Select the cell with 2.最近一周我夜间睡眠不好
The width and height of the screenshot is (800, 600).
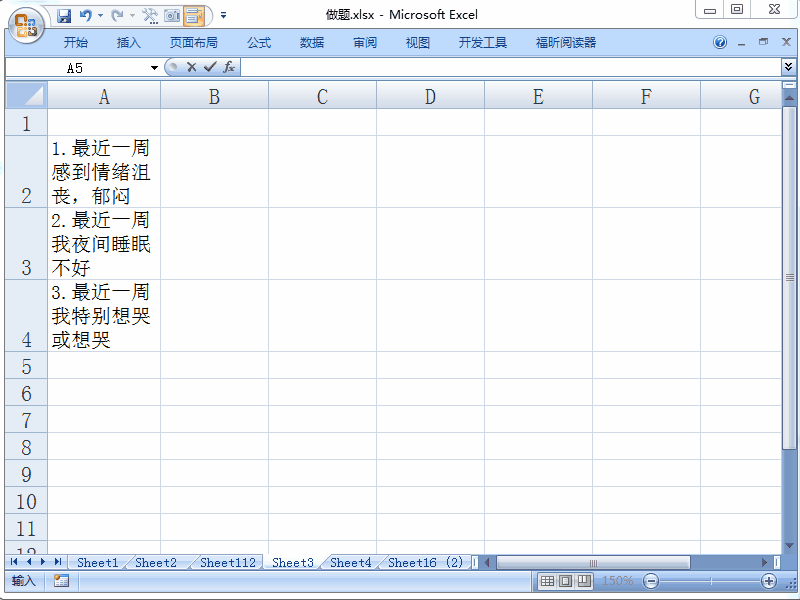pyautogui.click(x=104, y=244)
